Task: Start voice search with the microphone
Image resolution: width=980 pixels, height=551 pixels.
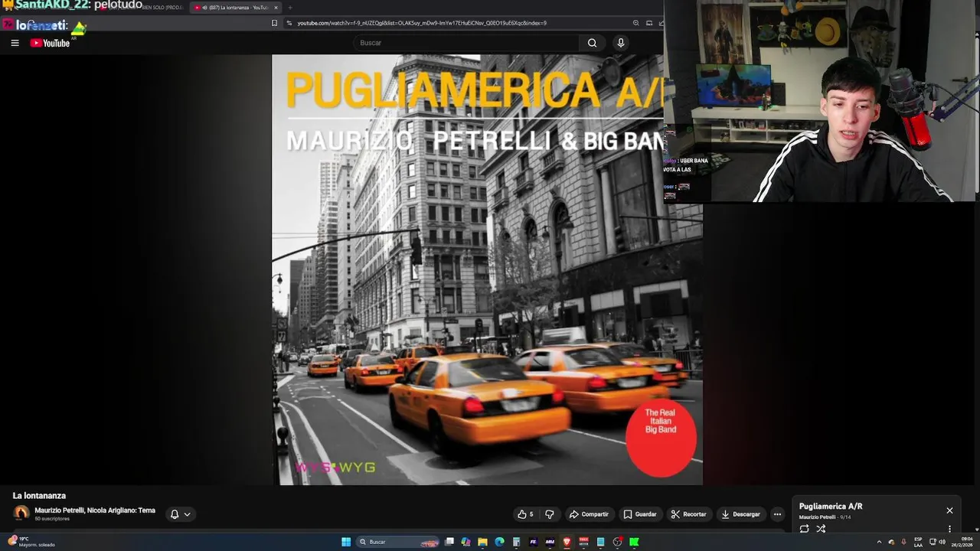Action: [x=621, y=43]
